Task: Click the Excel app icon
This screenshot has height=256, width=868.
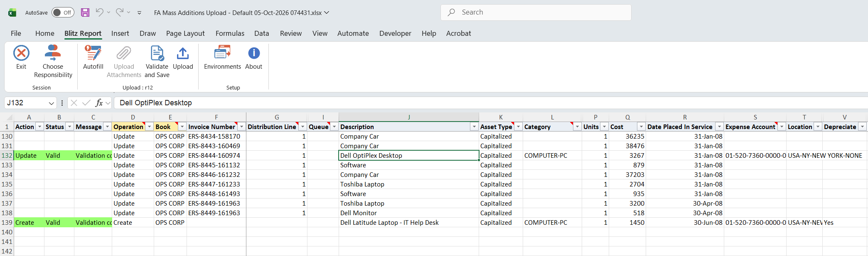Action: [12, 12]
